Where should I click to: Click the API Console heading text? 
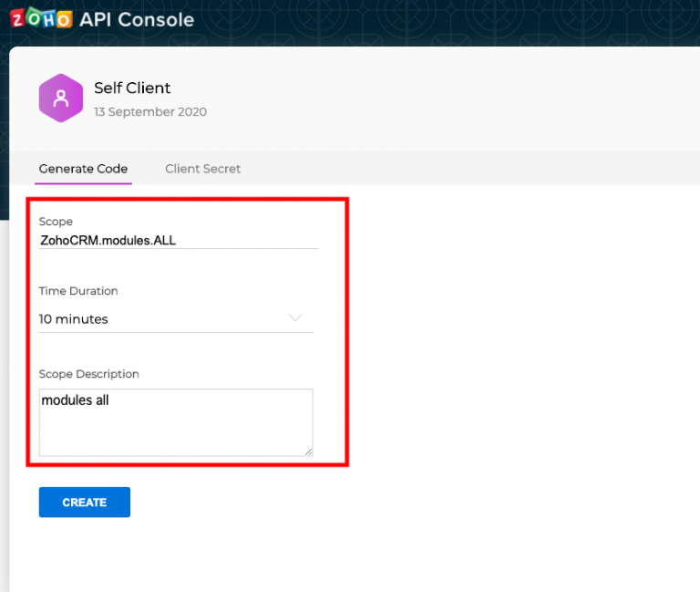137,20
